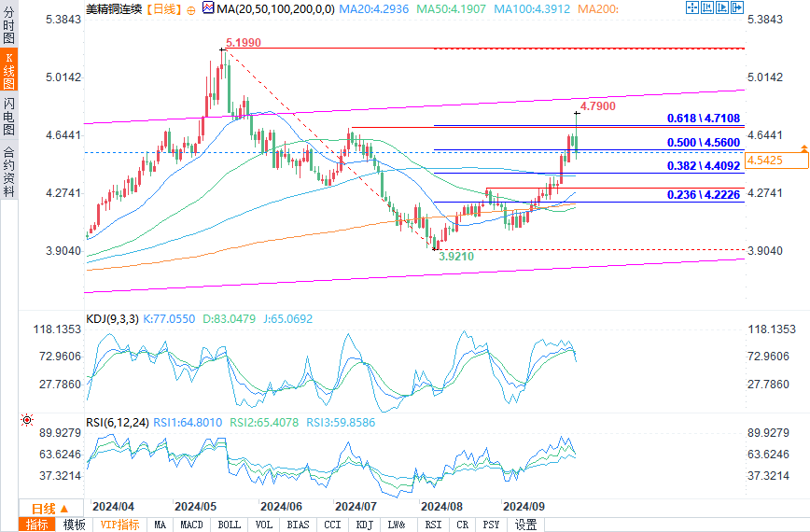Click the 0.500 \ 4.5600 Fibonacci label
The height and width of the screenshot is (532, 810).
[704, 143]
